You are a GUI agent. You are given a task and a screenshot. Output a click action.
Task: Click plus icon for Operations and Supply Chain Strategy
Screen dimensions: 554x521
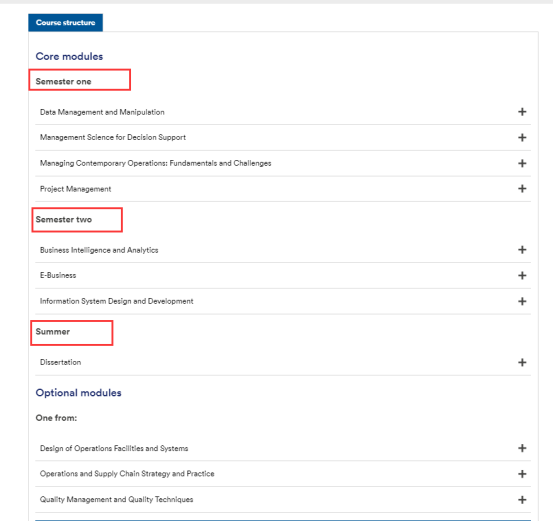[x=522, y=474]
